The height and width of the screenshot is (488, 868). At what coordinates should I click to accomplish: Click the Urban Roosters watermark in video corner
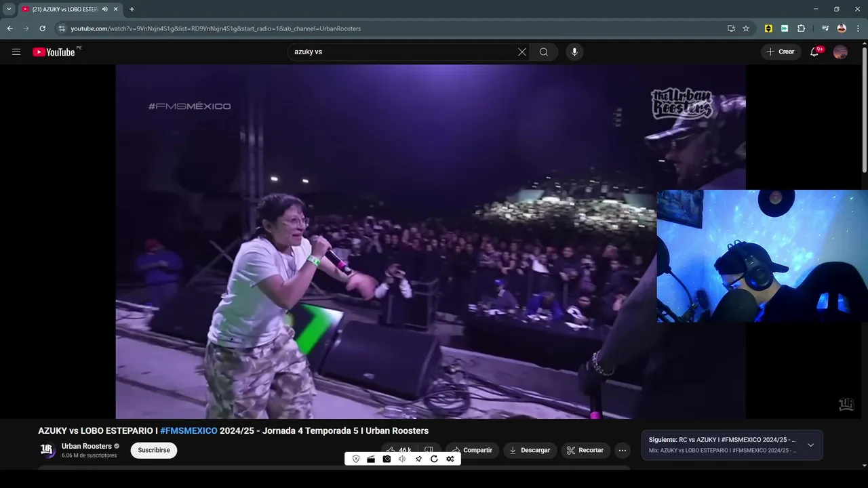click(846, 405)
